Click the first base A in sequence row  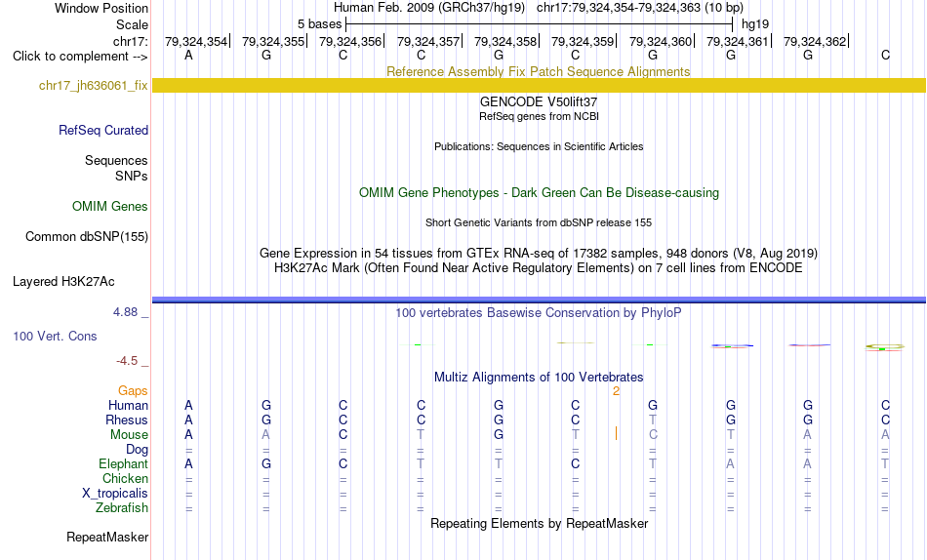click(x=188, y=56)
